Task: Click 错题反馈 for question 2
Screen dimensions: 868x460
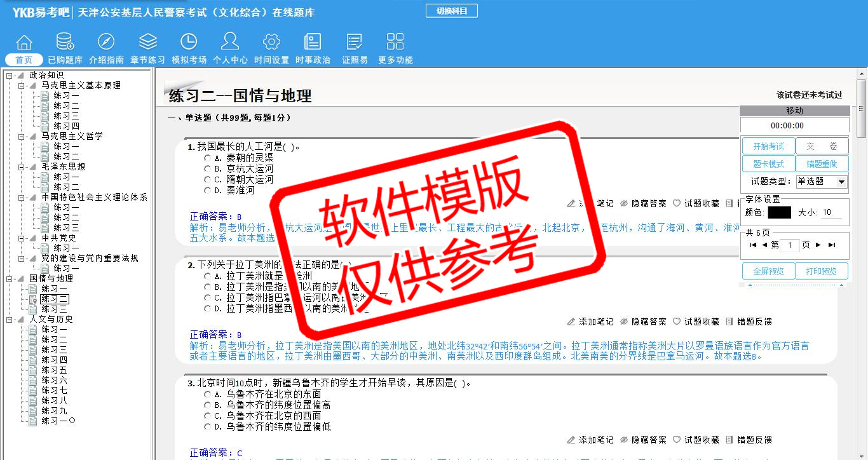Action: [x=749, y=321]
